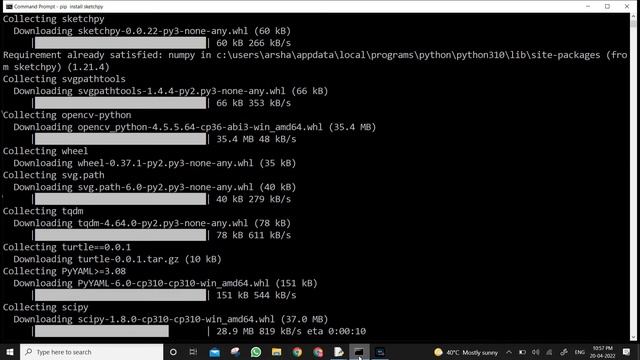Image resolution: width=640 pixels, height=360 pixels.
Task: Click the 'Collecting sketchpy' line
Action: pyautogui.click(x=53, y=19)
